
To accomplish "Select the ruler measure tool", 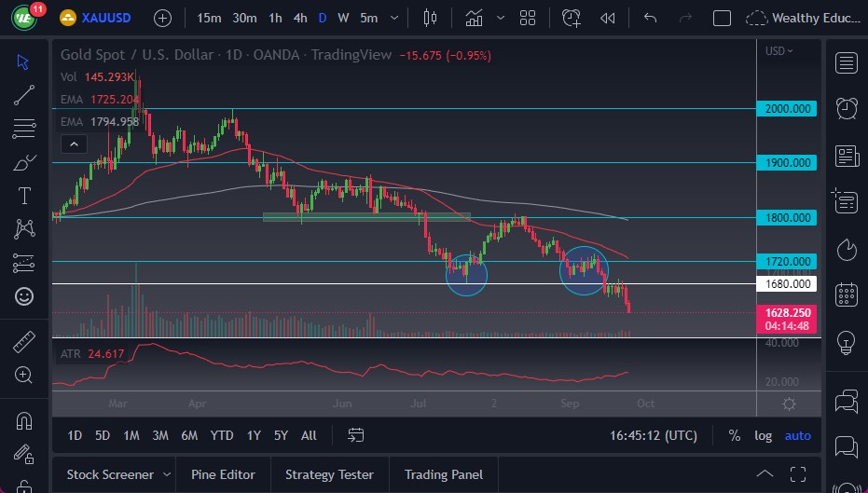I will point(24,341).
